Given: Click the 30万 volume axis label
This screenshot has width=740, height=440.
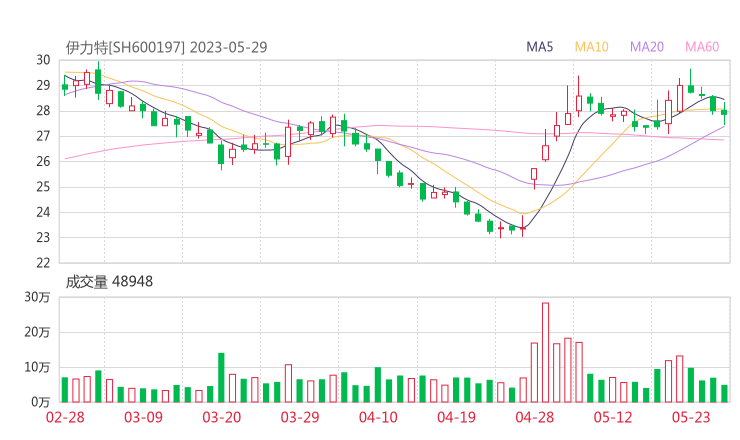Looking at the screenshot, I should [37, 297].
